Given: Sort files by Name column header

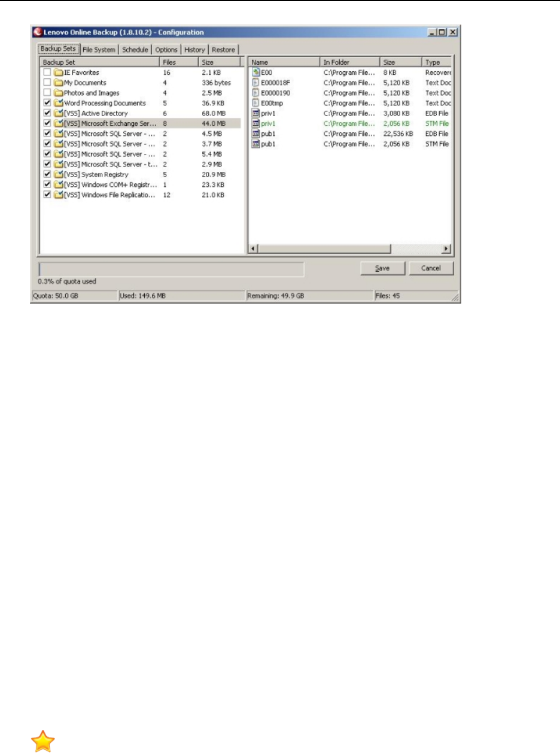Looking at the screenshot, I should (x=284, y=62).
